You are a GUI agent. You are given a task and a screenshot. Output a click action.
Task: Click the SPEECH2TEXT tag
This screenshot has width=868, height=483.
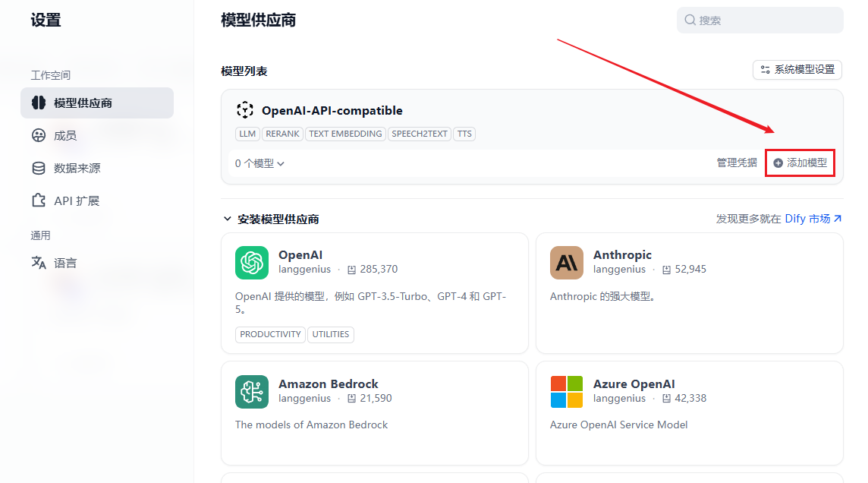(x=420, y=134)
